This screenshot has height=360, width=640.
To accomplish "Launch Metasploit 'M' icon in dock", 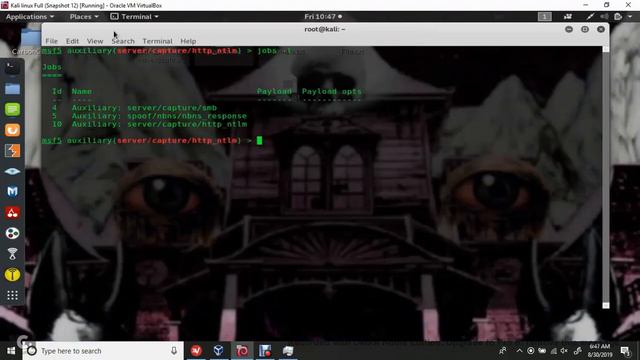I will 12,191.
